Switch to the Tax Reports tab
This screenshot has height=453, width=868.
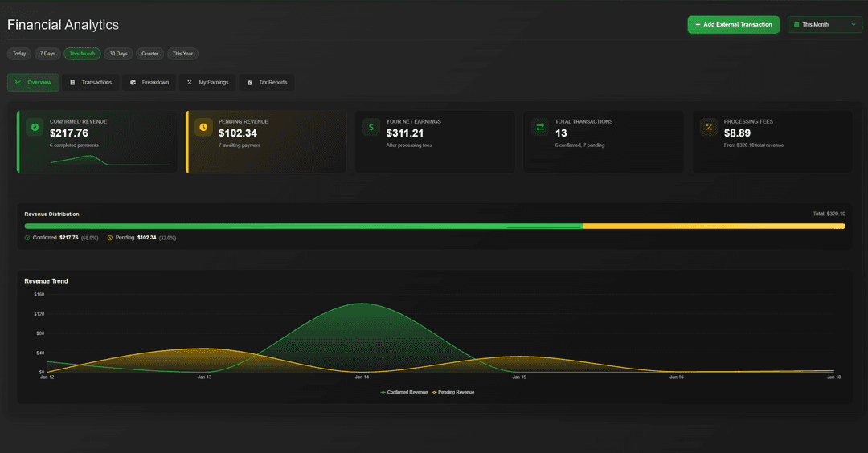[267, 83]
